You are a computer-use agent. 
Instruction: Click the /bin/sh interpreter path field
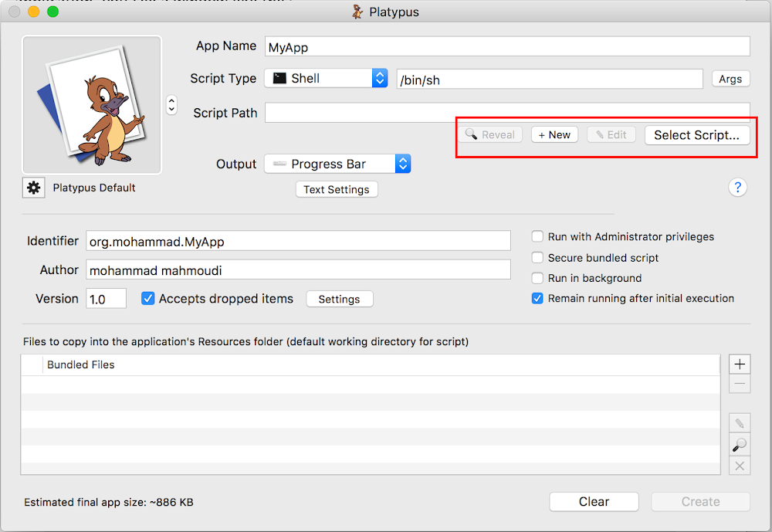[550, 80]
